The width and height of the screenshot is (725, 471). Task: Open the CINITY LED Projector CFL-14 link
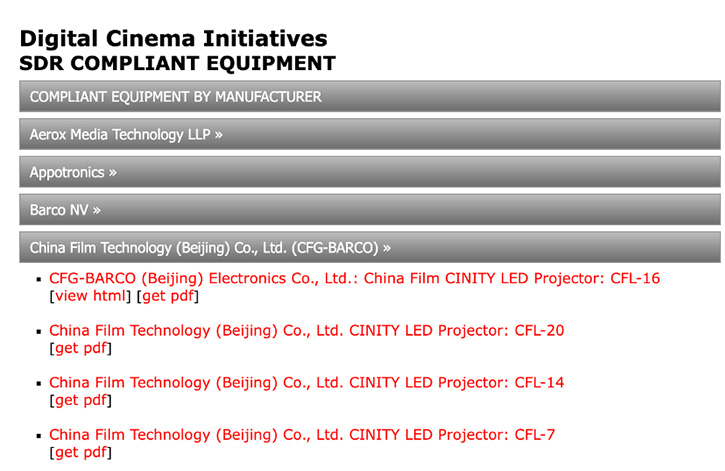pyautogui.click(x=306, y=383)
